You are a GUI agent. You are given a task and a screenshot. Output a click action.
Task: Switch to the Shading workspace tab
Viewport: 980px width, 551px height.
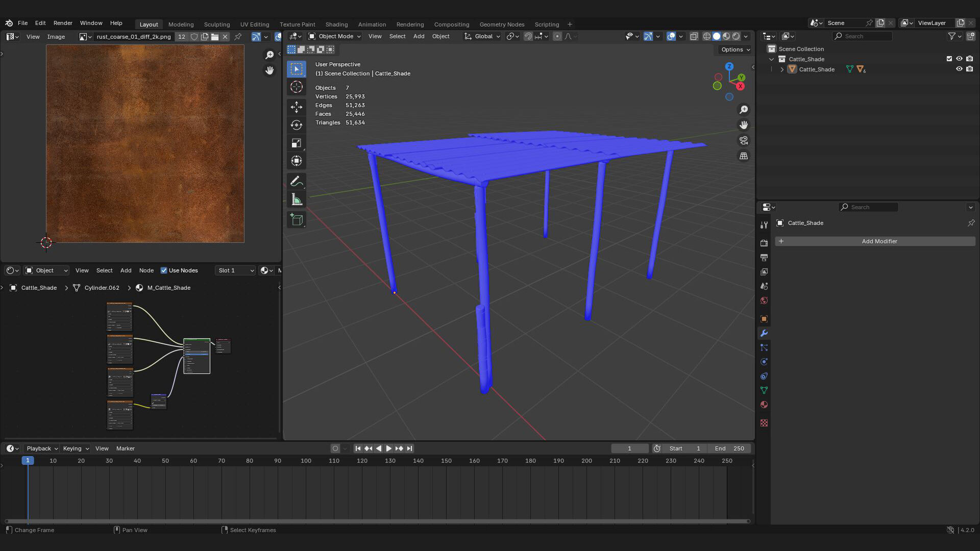(336, 24)
